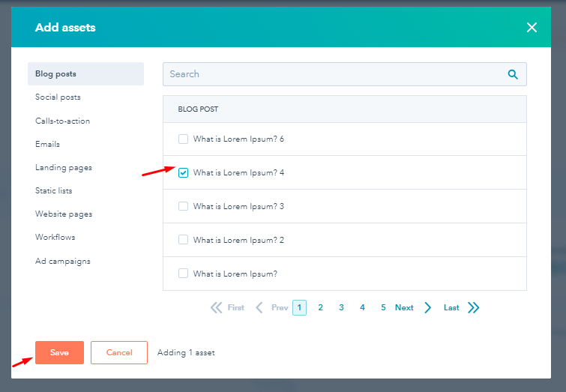Screen dimensions: 566x392
Task: Click the previous page chevron arrow
Action: (259, 307)
